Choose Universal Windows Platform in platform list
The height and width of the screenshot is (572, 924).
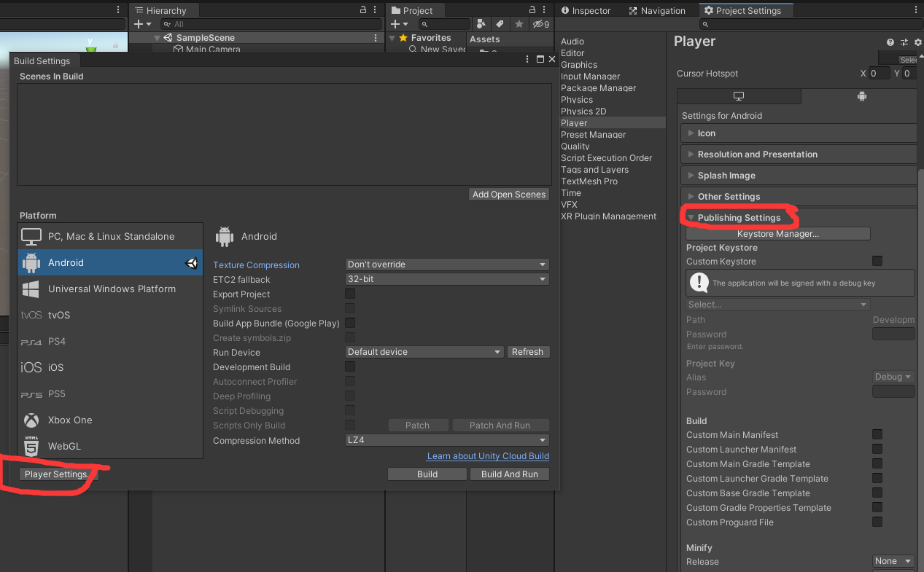point(110,289)
